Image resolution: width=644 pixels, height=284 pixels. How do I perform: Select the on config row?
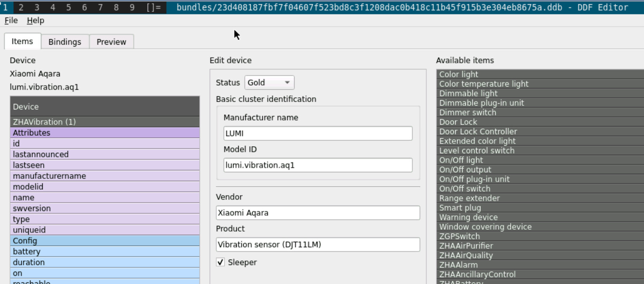[x=105, y=274]
